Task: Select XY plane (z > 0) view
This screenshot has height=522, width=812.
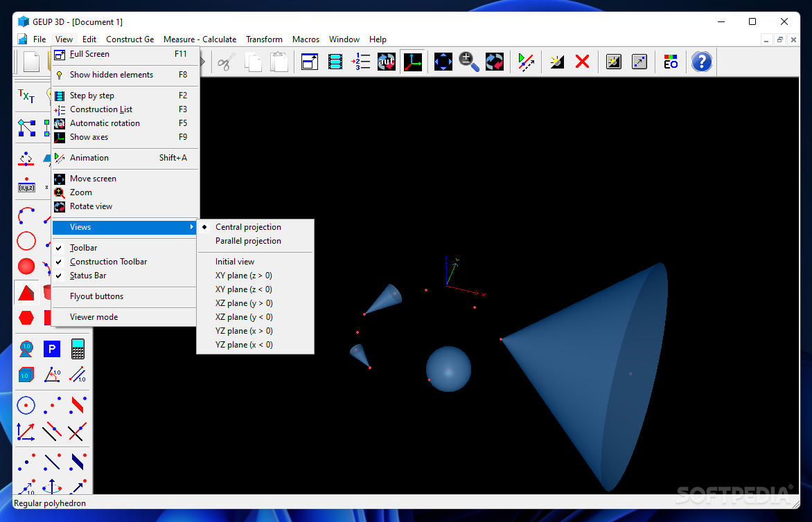Action: click(255, 276)
